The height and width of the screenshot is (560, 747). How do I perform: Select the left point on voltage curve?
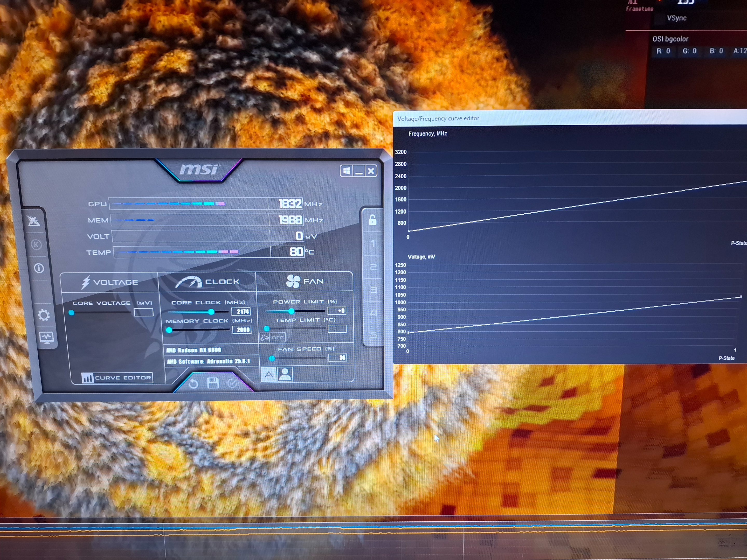[x=409, y=332]
